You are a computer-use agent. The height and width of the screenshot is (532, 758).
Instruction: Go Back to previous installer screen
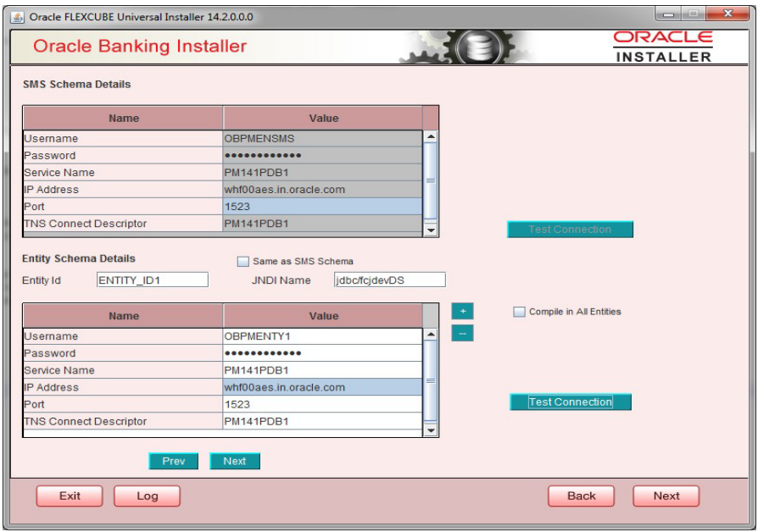pyautogui.click(x=581, y=496)
